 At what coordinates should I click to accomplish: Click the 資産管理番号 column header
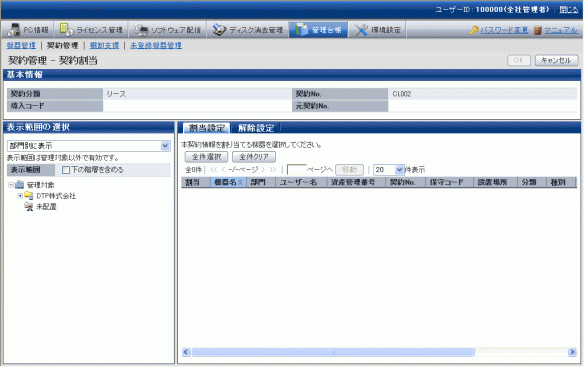tap(356, 183)
